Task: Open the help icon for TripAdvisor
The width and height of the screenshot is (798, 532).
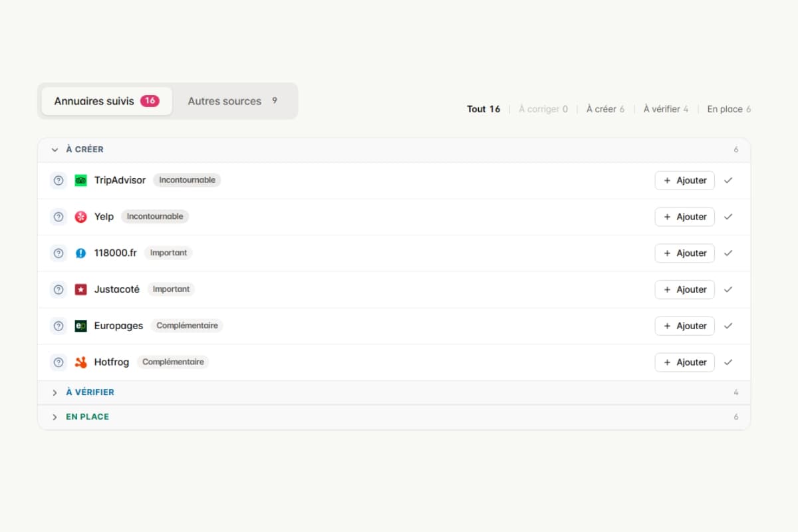Action: click(x=59, y=180)
